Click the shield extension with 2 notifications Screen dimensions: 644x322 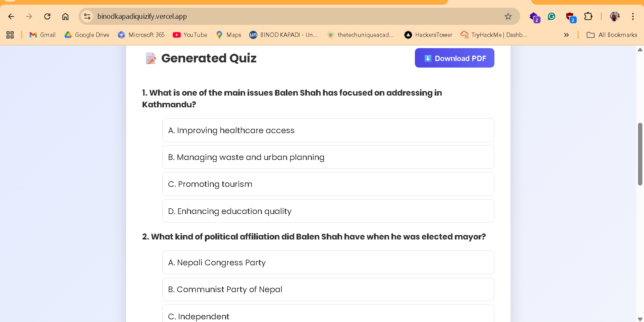[x=571, y=16]
